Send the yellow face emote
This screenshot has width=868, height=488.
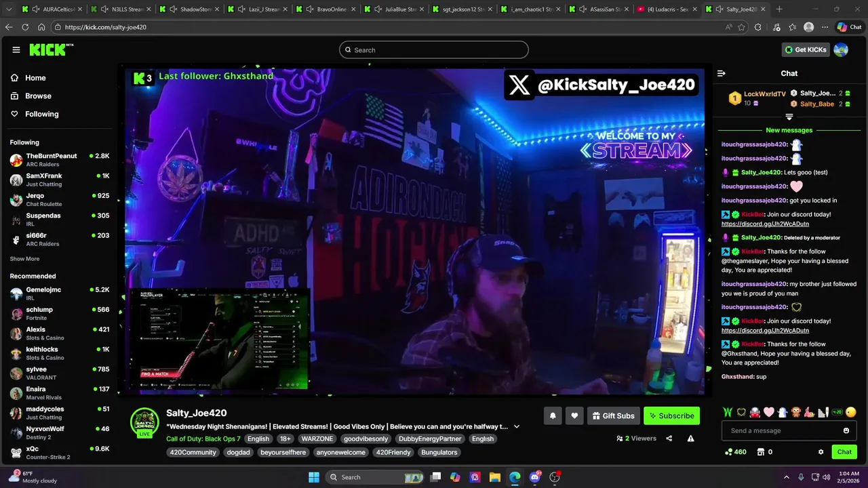[851, 412]
